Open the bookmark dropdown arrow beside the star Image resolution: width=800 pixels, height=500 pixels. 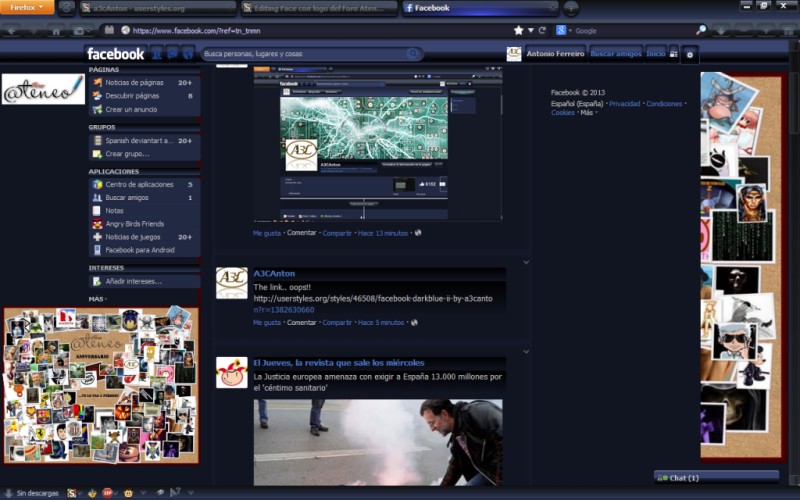pyautogui.click(x=531, y=31)
